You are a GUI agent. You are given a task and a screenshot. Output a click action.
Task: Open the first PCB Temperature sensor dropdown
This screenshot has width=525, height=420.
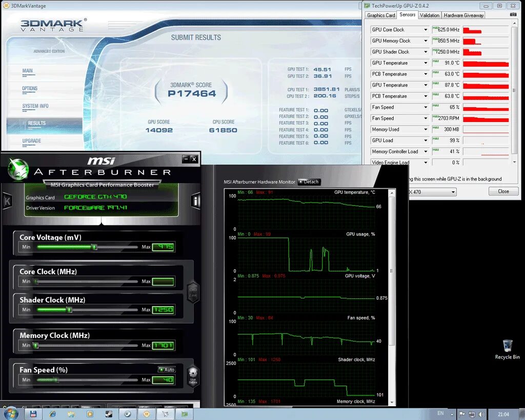point(426,74)
